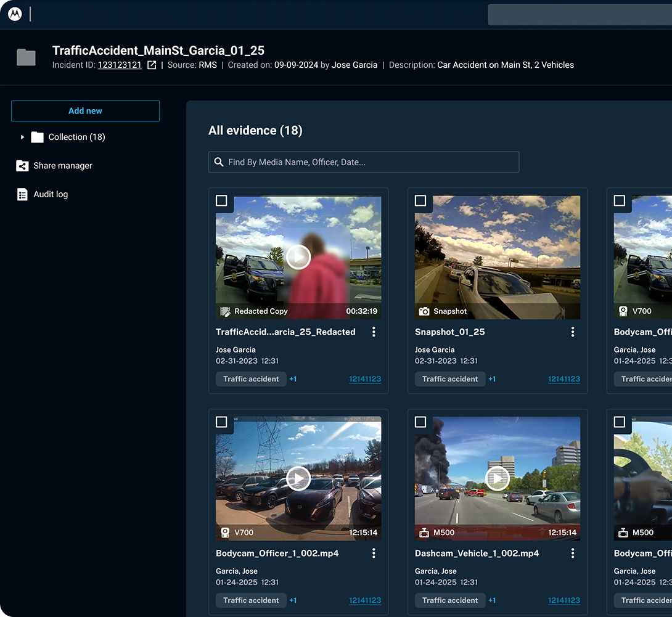Expand the Collection (18) tree
The image size is (672, 617).
click(22, 137)
